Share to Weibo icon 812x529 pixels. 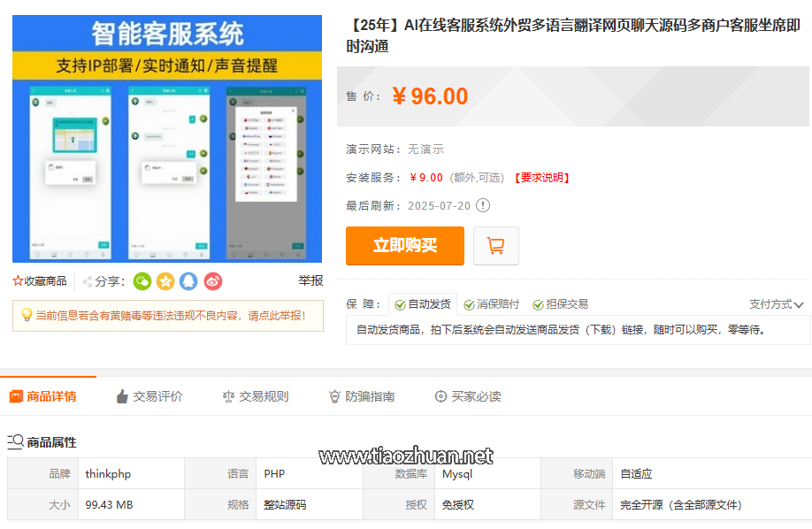(x=213, y=281)
